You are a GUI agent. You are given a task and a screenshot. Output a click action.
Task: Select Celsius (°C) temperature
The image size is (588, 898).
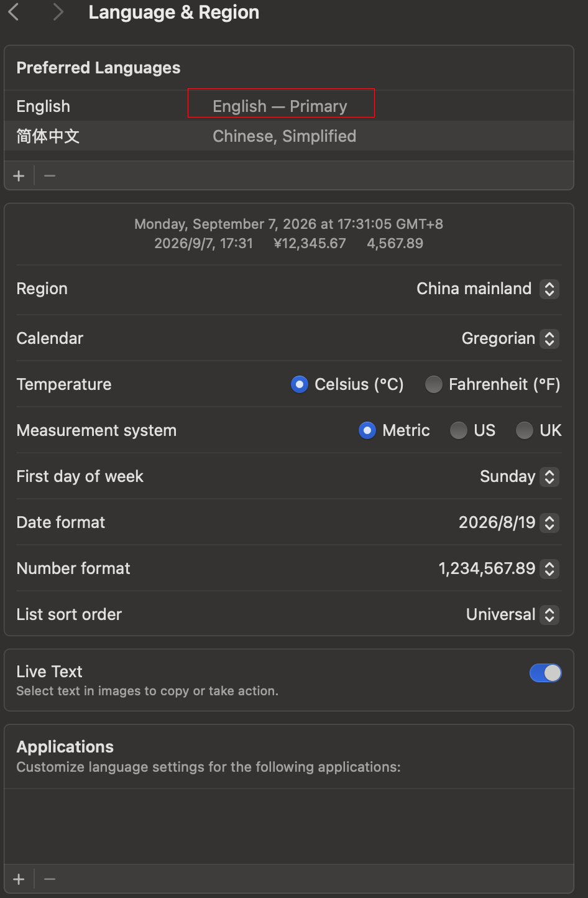coord(300,384)
